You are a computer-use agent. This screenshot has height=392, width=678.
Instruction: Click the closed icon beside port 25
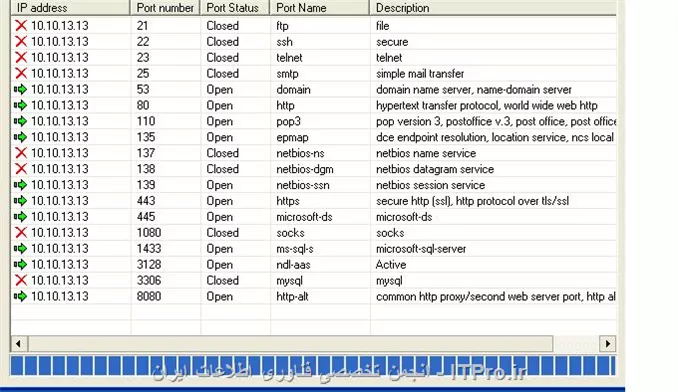coord(20,73)
